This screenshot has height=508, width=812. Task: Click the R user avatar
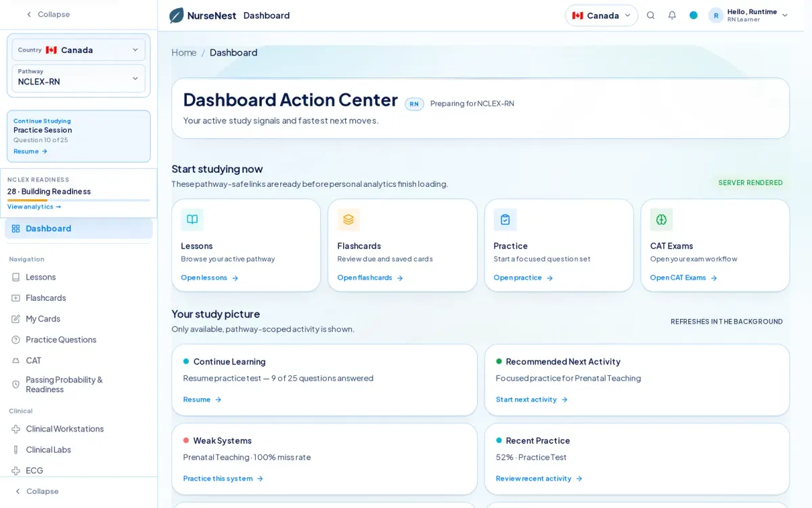click(x=716, y=16)
